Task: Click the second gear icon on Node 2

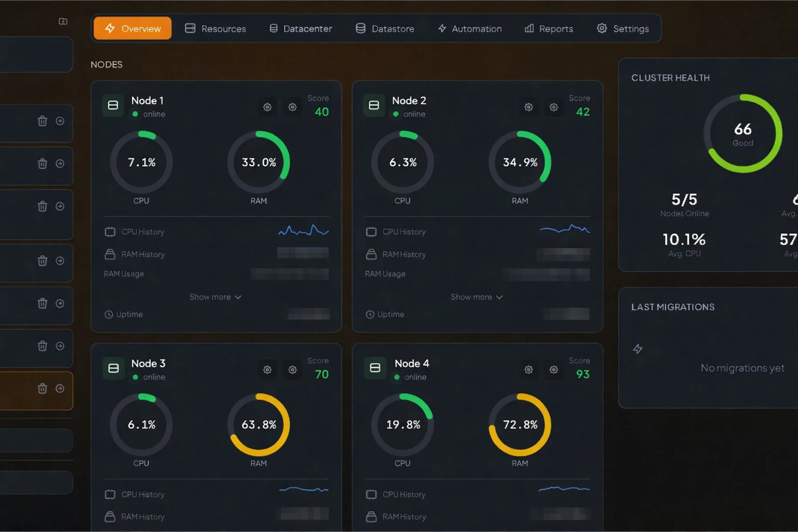Action: pos(554,107)
